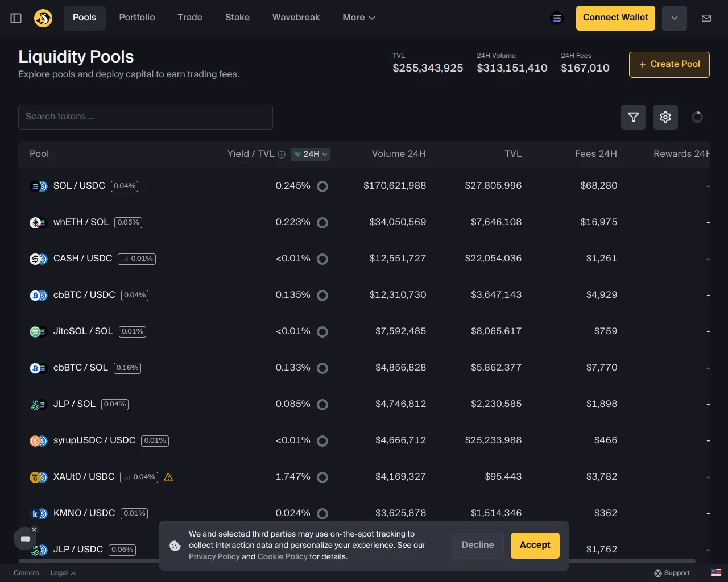The image size is (728, 582).
Task: Click the Orca logo
Action: (x=43, y=18)
